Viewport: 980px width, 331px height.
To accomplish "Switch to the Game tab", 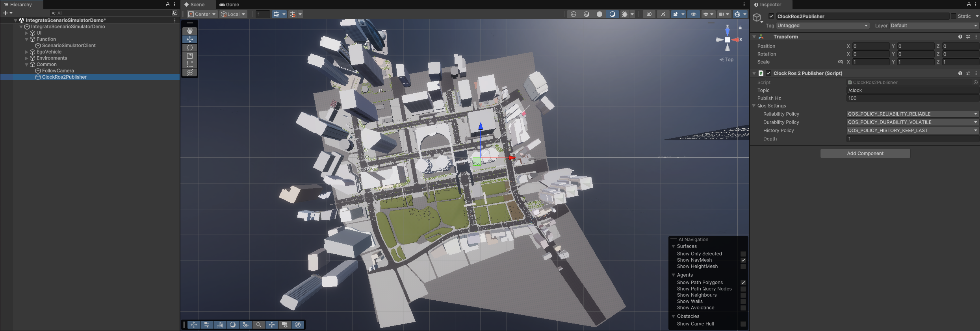I will (x=229, y=5).
